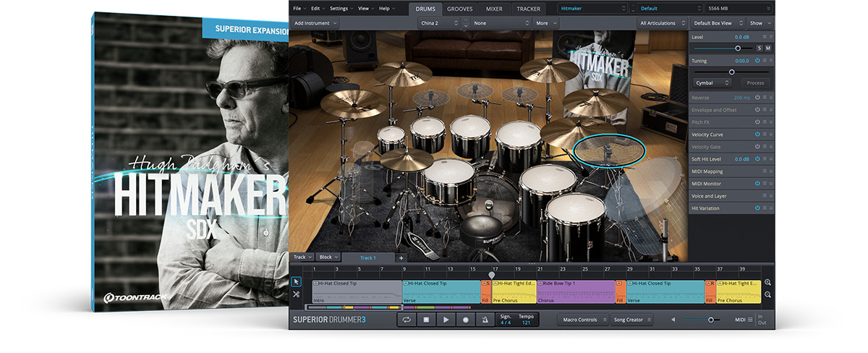Stop playback with the stop button
The width and height of the screenshot is (868, 353).
click(x=427, y=319)
